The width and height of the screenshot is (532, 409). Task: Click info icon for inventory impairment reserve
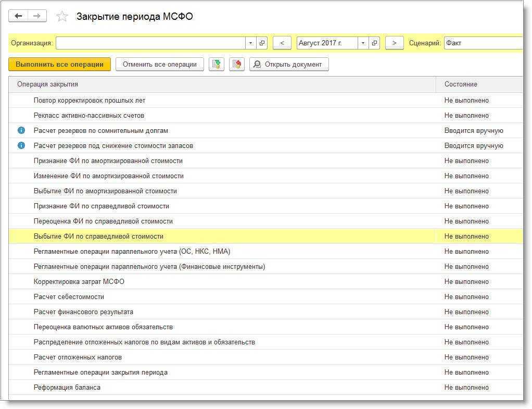tap(21, 146)
